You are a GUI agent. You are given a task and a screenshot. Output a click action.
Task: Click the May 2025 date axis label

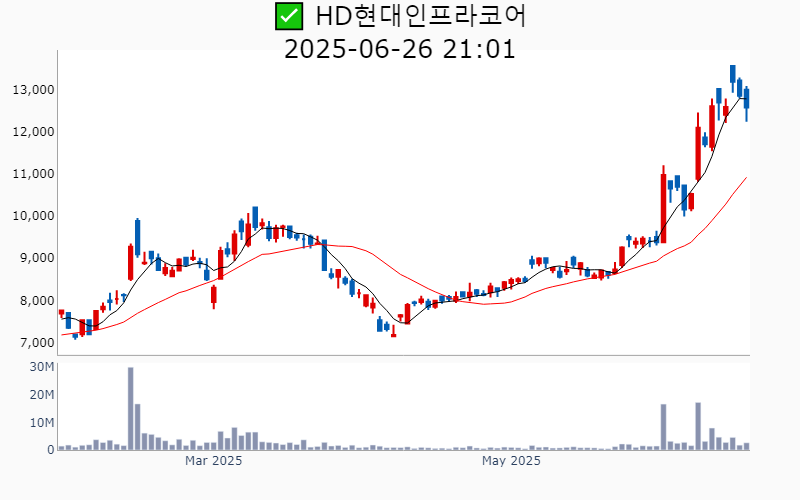click(x=511, y=461)
